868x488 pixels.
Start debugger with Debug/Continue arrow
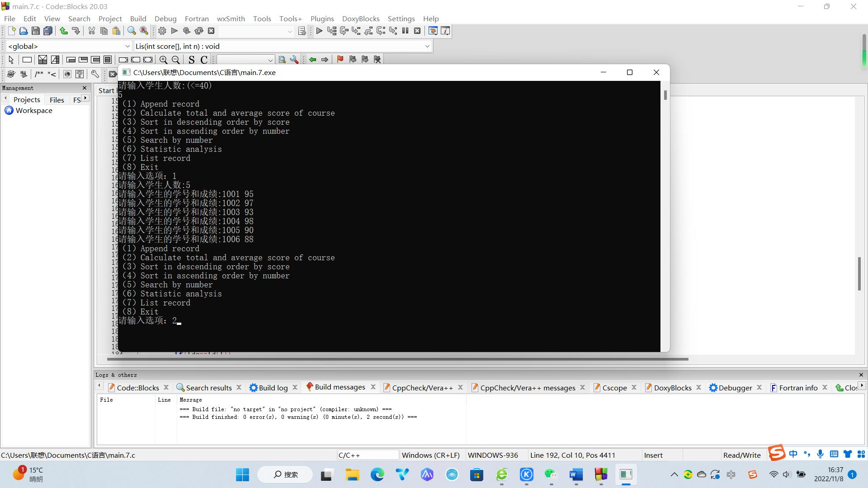[x=319, y=31]
